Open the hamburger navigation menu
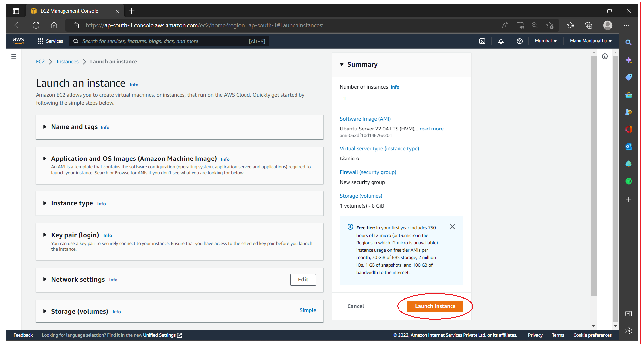The width and height of the screenshot is (644, 347). click(14, 56)
